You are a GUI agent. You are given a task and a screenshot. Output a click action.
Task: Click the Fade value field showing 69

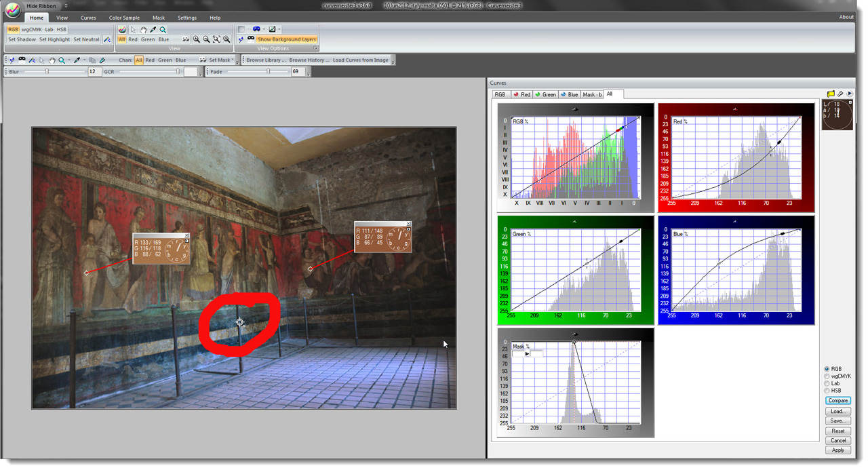click(298, 71)
